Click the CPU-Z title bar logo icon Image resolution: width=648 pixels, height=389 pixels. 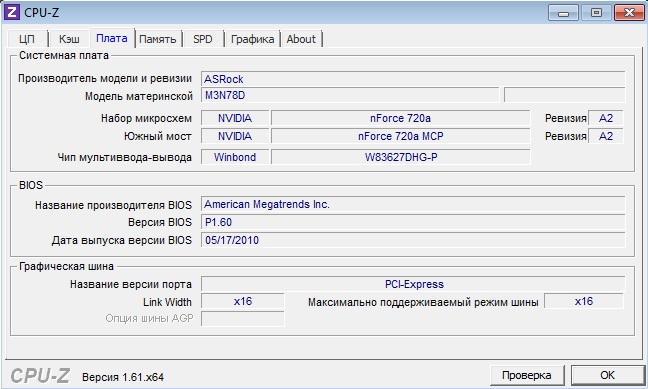12,12
